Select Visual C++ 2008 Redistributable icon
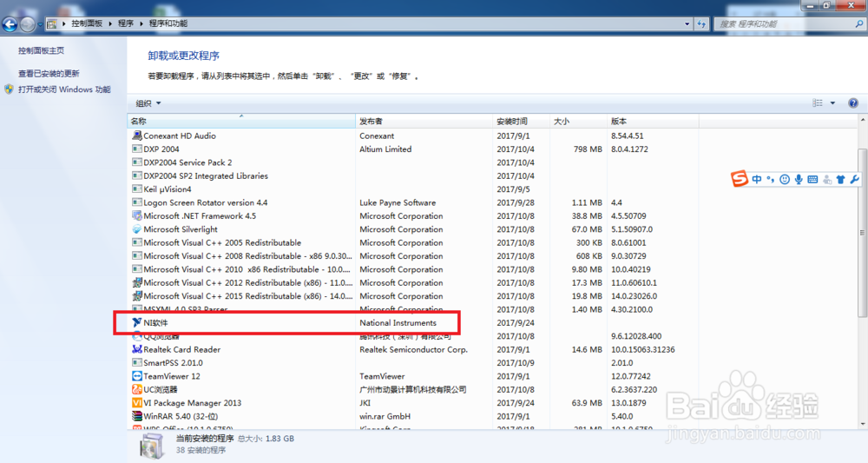This screenshot has width=868, height=463. coord(137,256)
